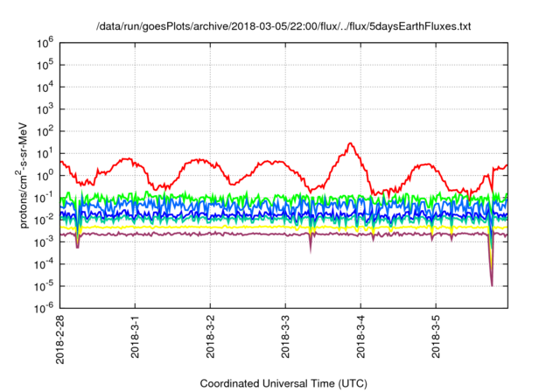This screenshot has width=560, height=392.
Task: Click the purple curve's dip after 2018-3-3
Action: pyautogui.click(x=311, y=251)
